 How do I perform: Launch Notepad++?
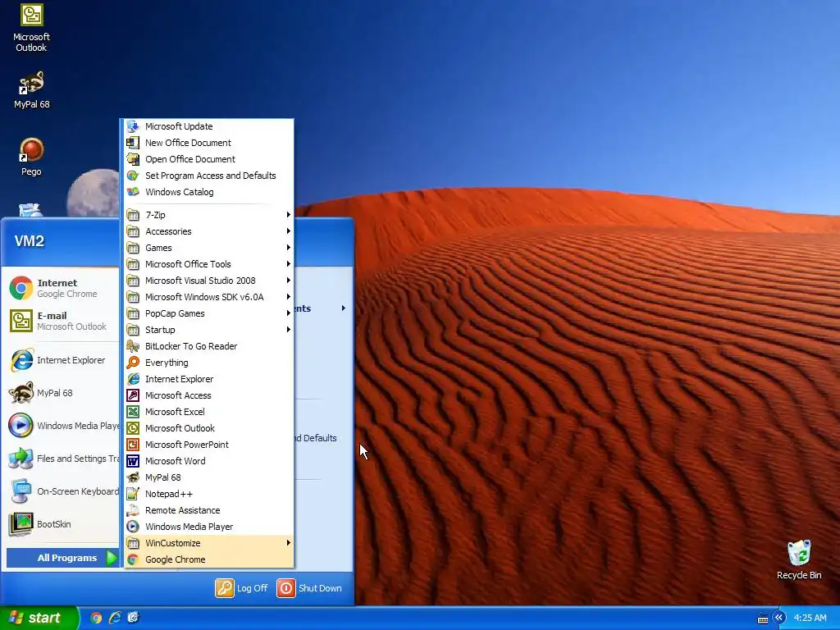209,494
